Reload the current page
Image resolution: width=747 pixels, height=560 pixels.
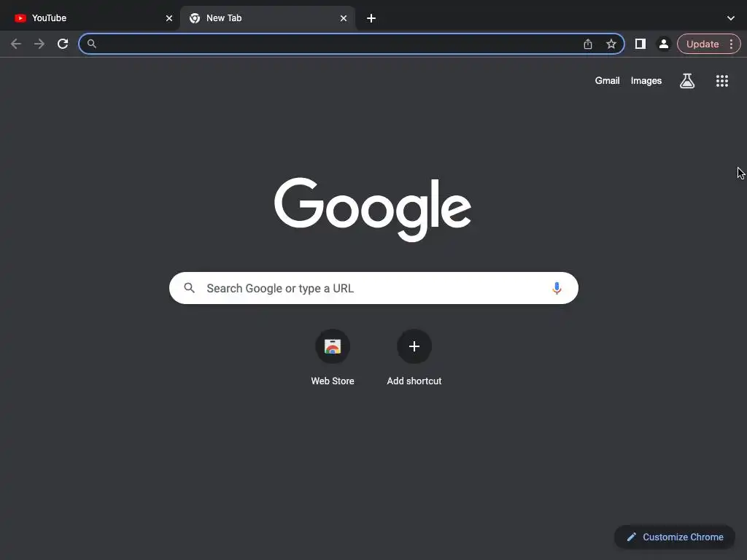[63, 44]
